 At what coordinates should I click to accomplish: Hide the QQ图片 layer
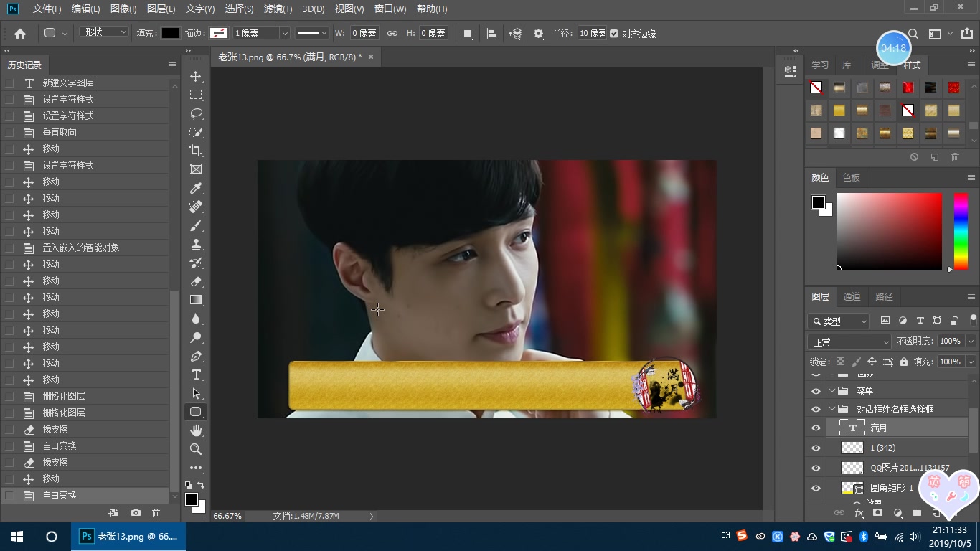pos(816,468)
